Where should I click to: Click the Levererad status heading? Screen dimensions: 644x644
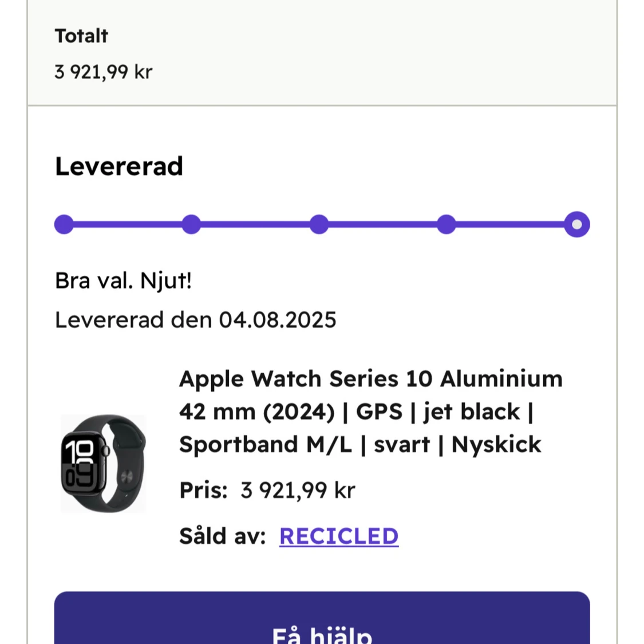click(118, 167)
